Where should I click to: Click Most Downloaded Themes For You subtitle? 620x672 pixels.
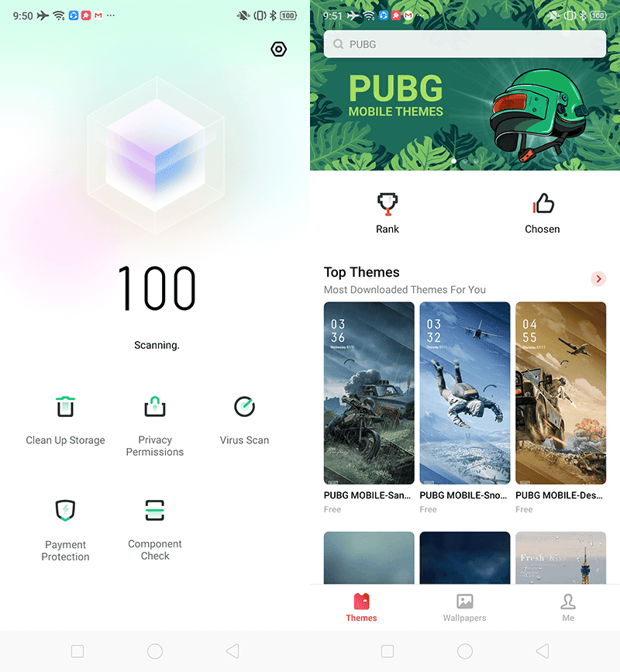(x=405, y=290)
